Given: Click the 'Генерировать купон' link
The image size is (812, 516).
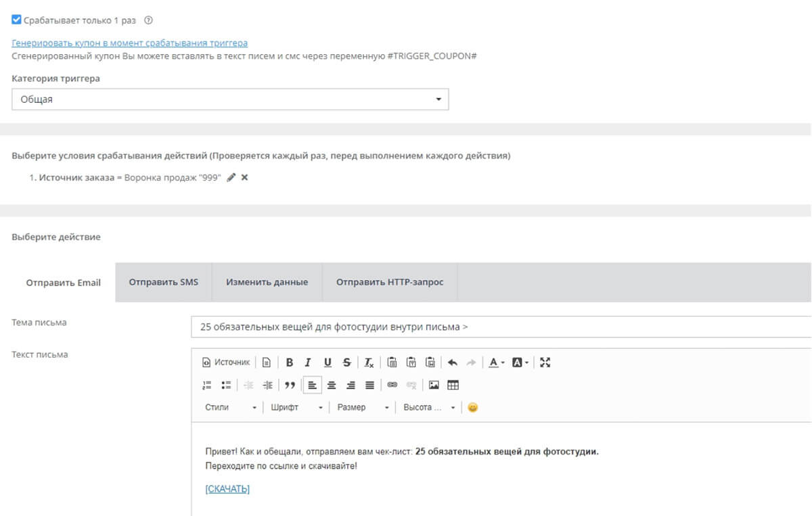Looking at the screenshot, I should pos(130,43).
